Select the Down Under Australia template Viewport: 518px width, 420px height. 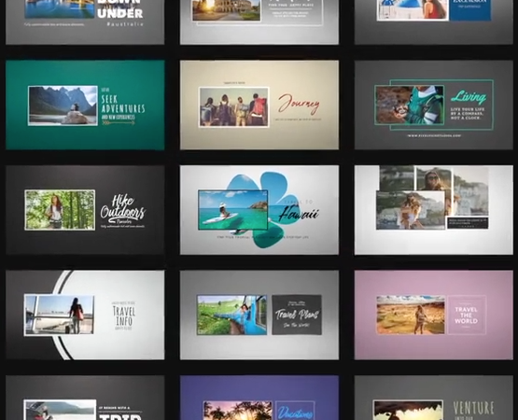point(85,22)
